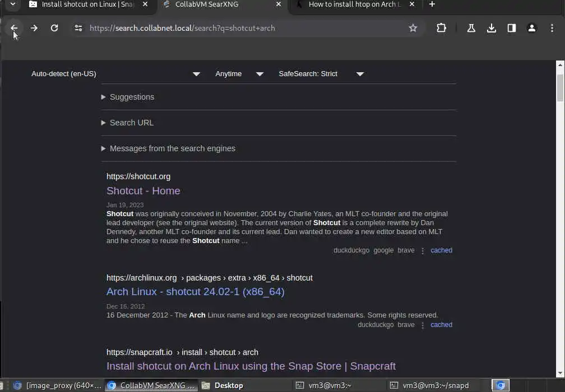Click the Dec 16, 2012 result date
The image size is (565, 392).
(126, 306)
